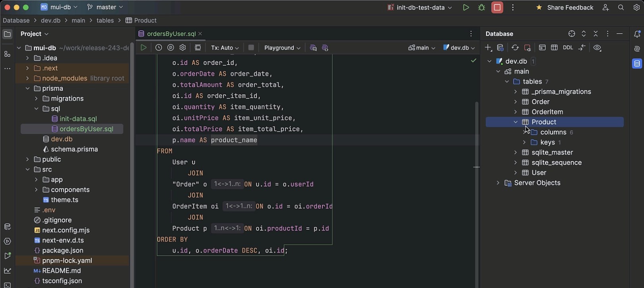Image resolution: width=644 pixels, height=288 pixels.
Task: Click tables breadcrumb in navigation bar
Action: 105,20
